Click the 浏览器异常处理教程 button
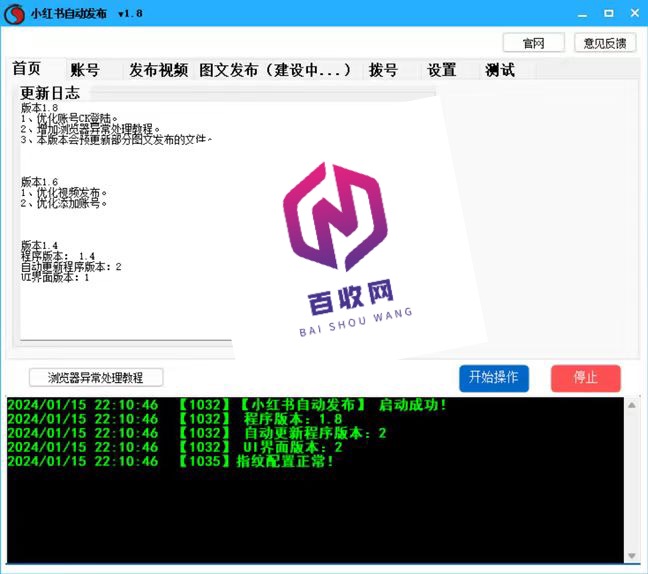The image size is (648, 574). [96, 377]
